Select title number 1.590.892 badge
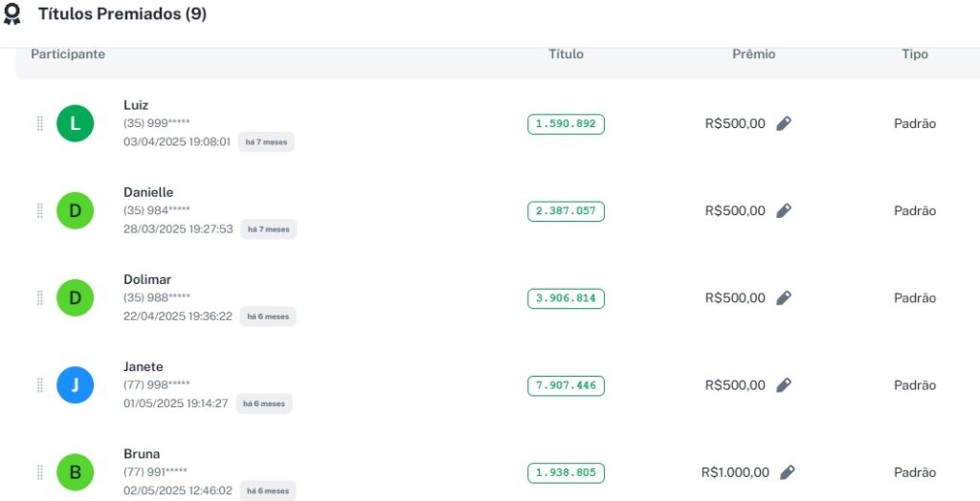Viewport: 980px width, 501px height. click(566, 124)
